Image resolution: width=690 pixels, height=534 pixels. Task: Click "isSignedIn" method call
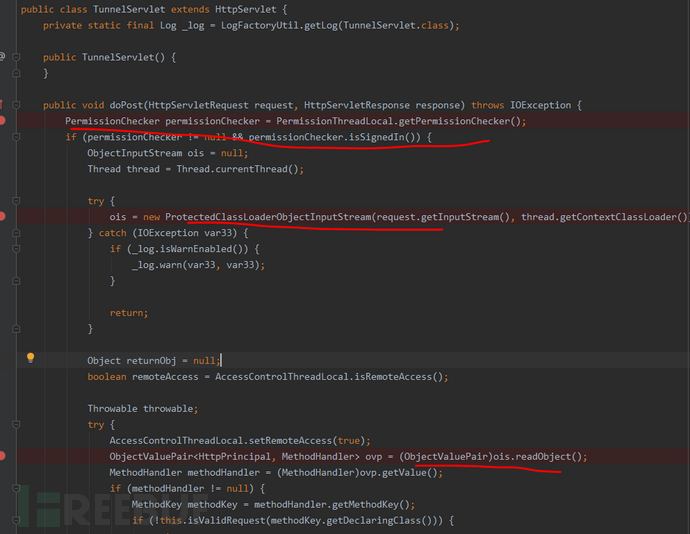(x=376, y=137)
